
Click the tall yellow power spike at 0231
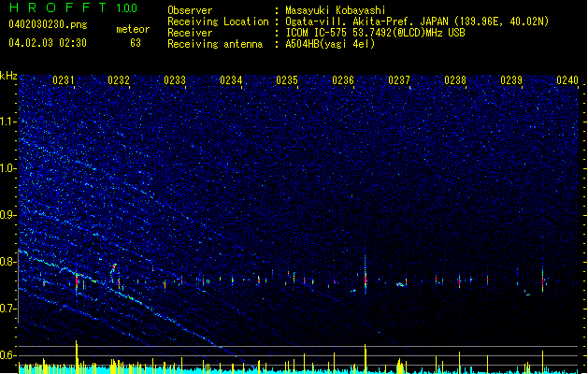tap(77, 356)
